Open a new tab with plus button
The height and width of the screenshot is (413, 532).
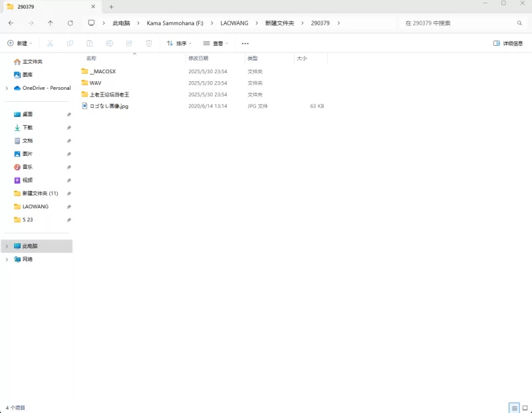tap(111, 7)
